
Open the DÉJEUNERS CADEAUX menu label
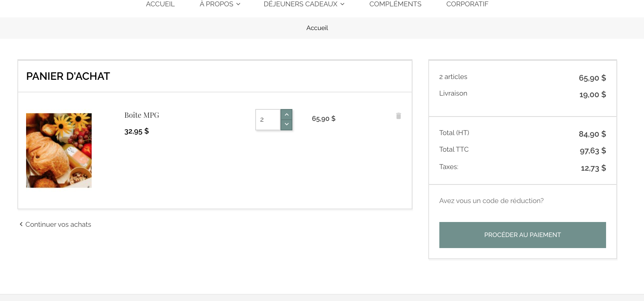301,4
